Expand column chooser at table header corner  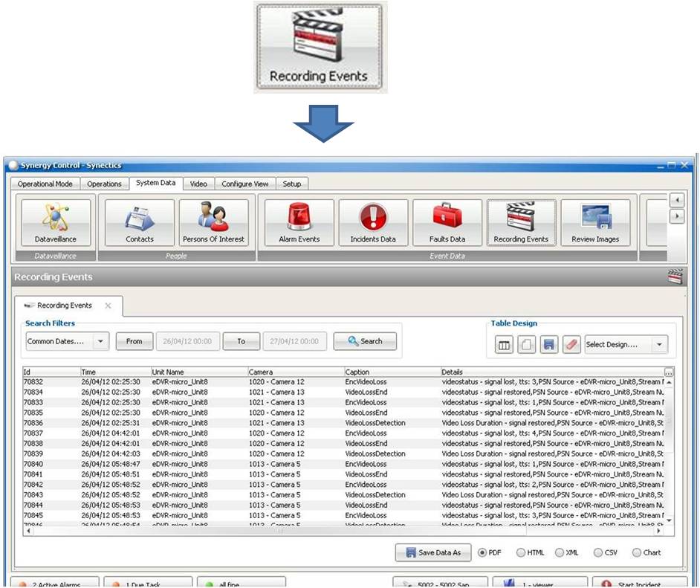pos(669,372)
